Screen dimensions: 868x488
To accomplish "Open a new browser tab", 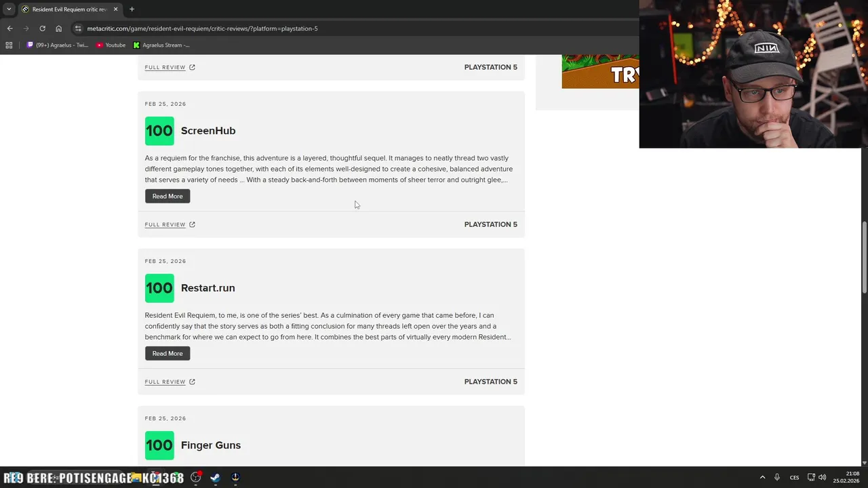I will pos(132,9).
